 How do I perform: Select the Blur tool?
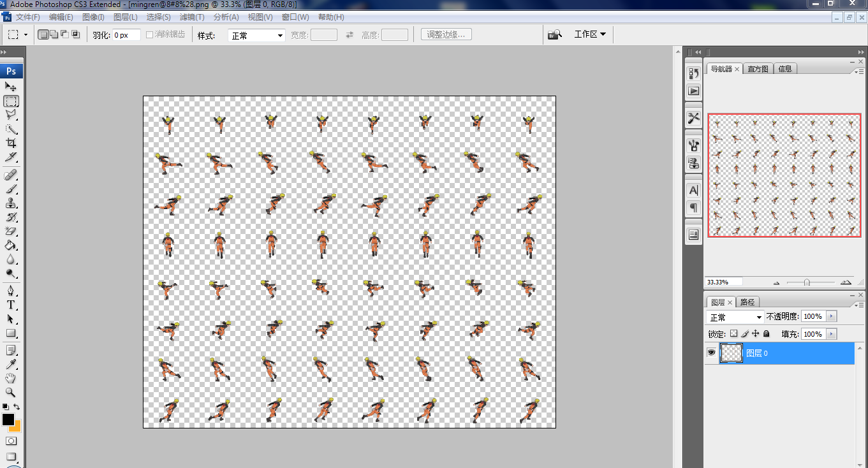11,260
